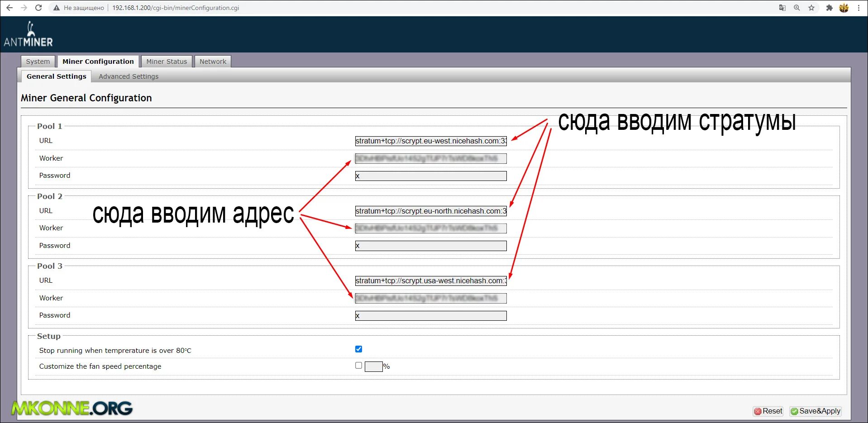Click the 'Pool 2' legend text
868x423 pixels.
tap(49, 196)
